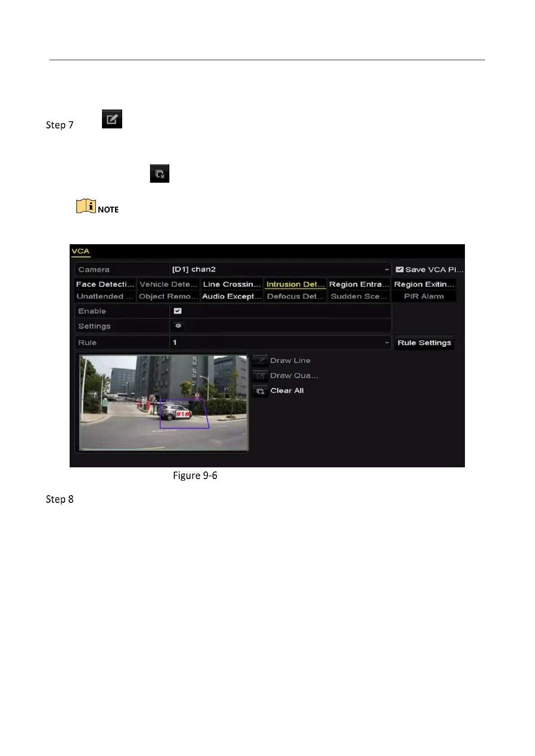Switch to Line Crossin... tab
The height and width of the screenshot is (756, 535).
pyautogui.click(x=231, y=284)
